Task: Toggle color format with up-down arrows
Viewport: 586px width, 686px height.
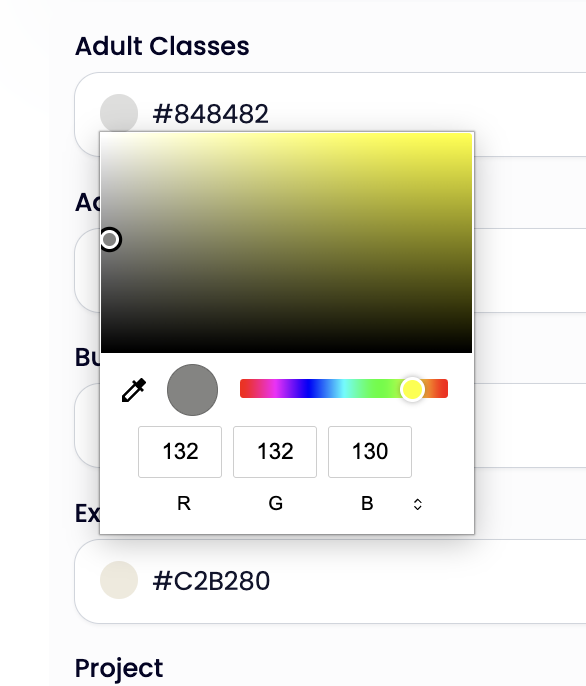Action: [418, 504]
